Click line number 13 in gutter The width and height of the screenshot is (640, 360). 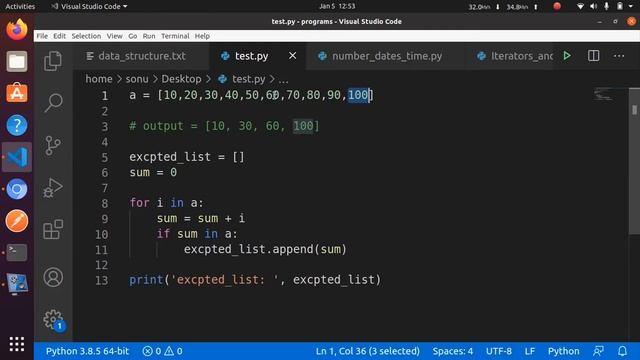point(102,280)
